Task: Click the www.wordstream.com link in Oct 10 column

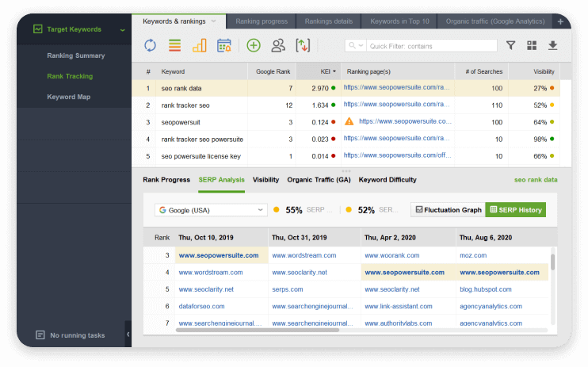Action: [212, 272]
